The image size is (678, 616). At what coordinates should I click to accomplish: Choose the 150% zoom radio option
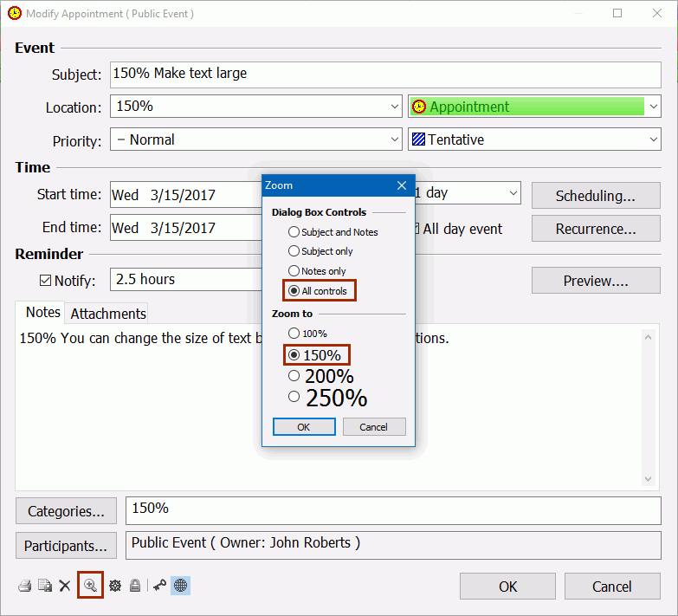pos(294,355)
